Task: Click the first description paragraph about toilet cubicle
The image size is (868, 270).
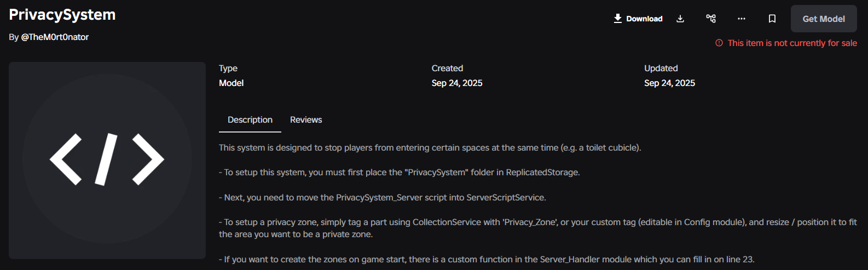Action: click(430, 147)
